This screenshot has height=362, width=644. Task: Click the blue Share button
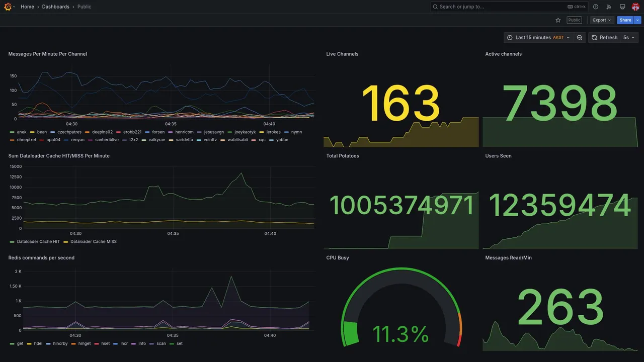click(x=625, y=20)
